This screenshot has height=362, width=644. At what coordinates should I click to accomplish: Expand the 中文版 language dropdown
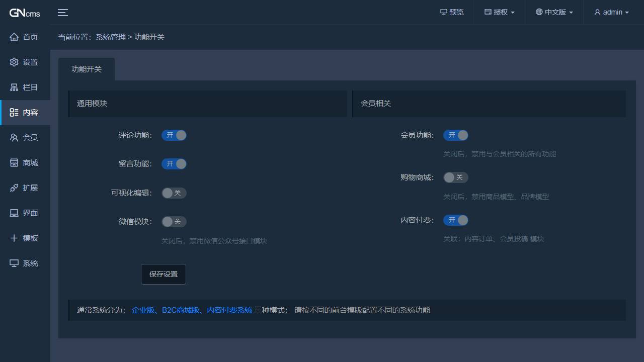(553, 12)
